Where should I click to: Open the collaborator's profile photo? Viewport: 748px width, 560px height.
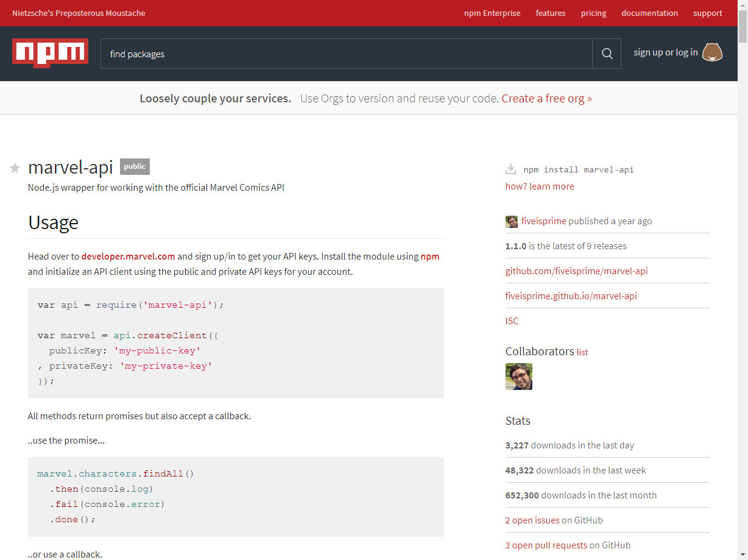[x=519, y=377]
